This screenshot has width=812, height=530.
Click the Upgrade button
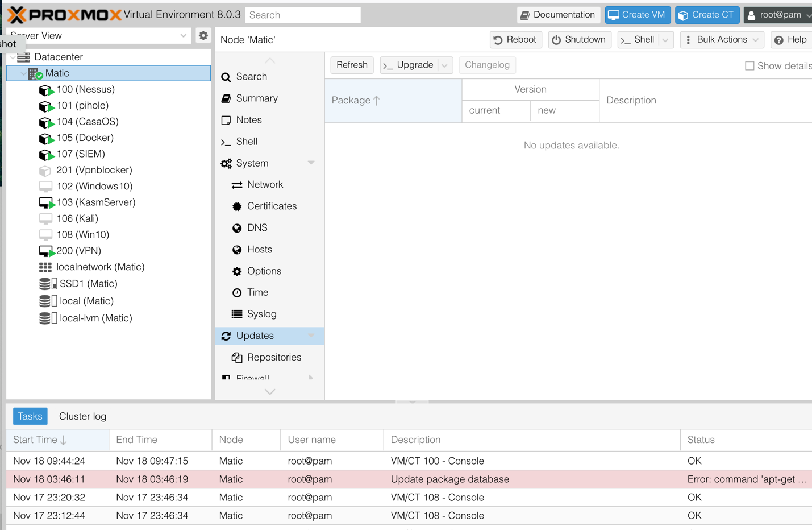(x=409, y=65)
